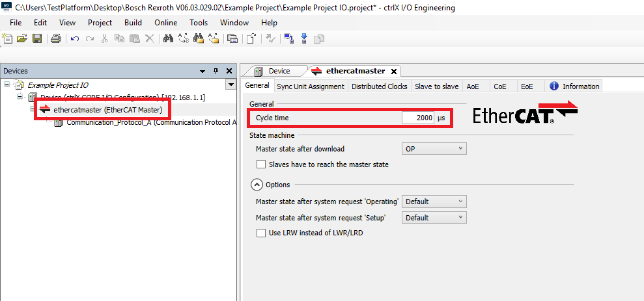644x301 pixels.
Task: Save the project using the floppy disk icon
Action: pyautogui.click(x=37, y=39)
